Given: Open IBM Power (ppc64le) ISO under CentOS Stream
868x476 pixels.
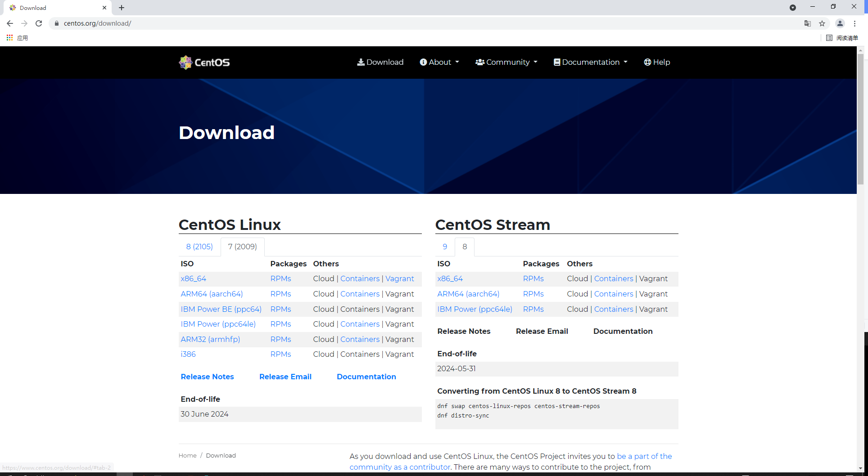Looking at the screenshot, I should 475,309.
